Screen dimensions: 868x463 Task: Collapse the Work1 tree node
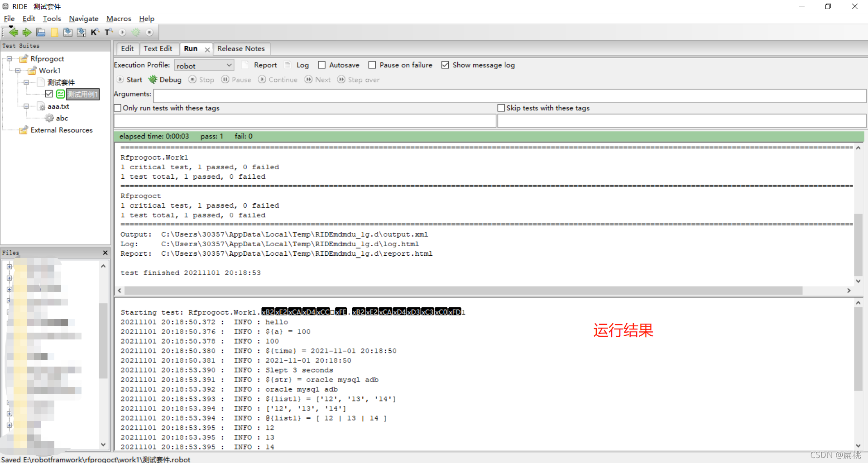point(18,71)
